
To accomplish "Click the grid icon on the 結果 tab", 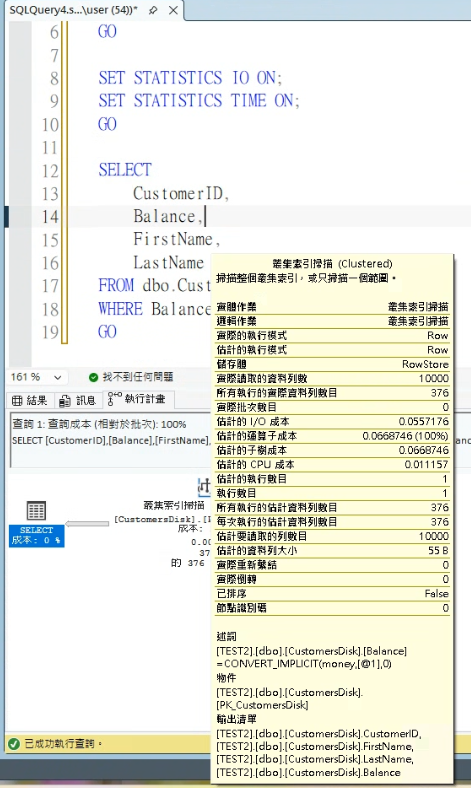I will [17, 401].
